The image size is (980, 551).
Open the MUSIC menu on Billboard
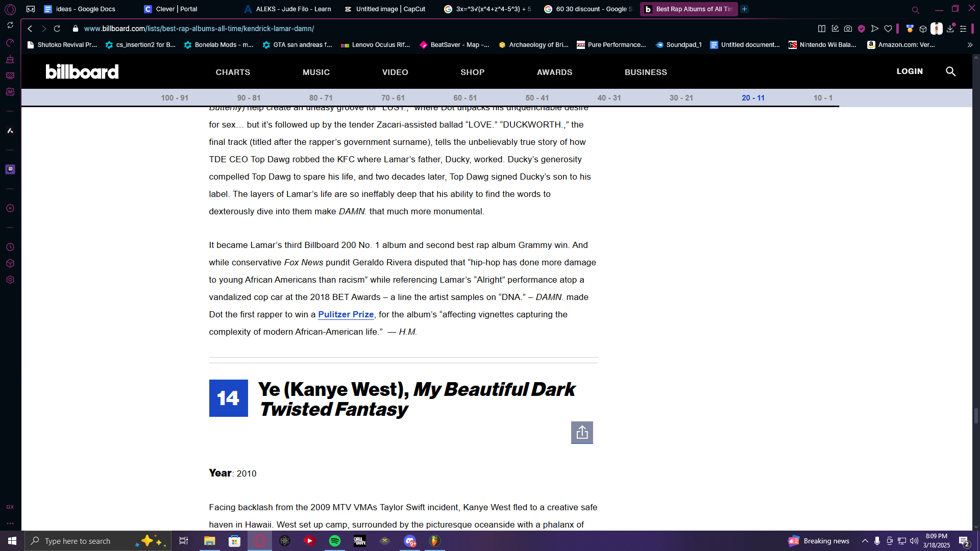pyautogui.click(x=316, y=72)
